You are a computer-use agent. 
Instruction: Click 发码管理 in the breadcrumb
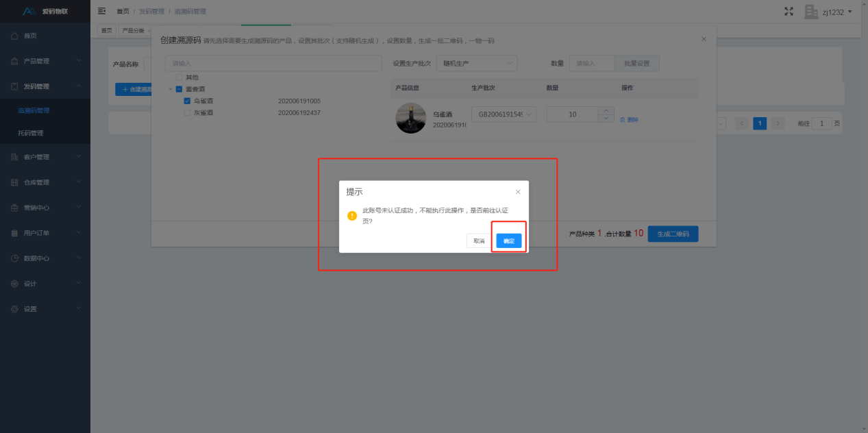(151, 12)
